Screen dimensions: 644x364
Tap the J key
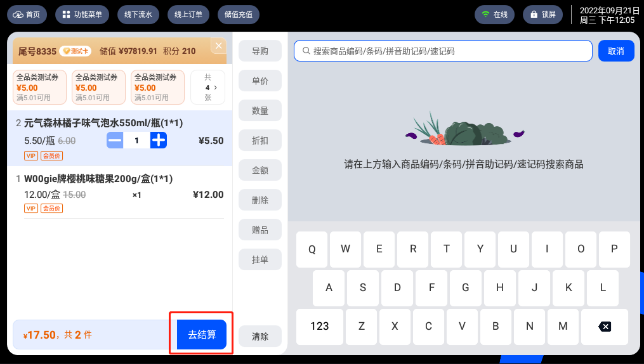pyautogui.click(x=534, y=288)
